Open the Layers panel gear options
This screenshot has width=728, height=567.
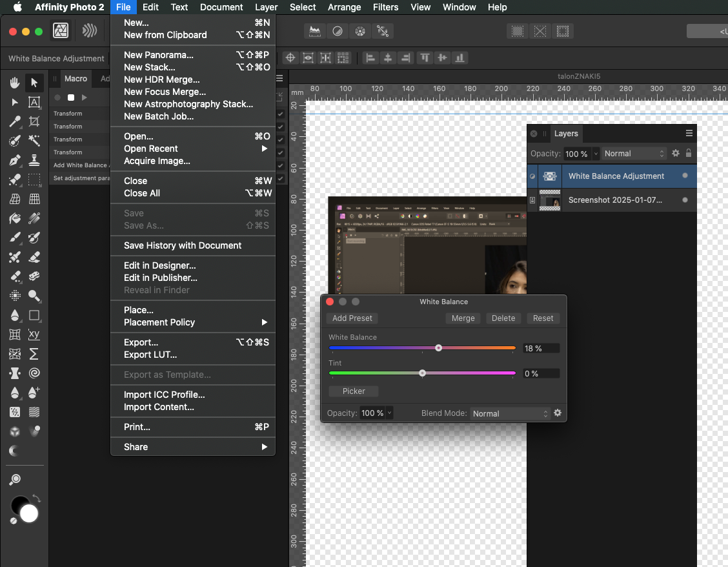pos(676,153)
